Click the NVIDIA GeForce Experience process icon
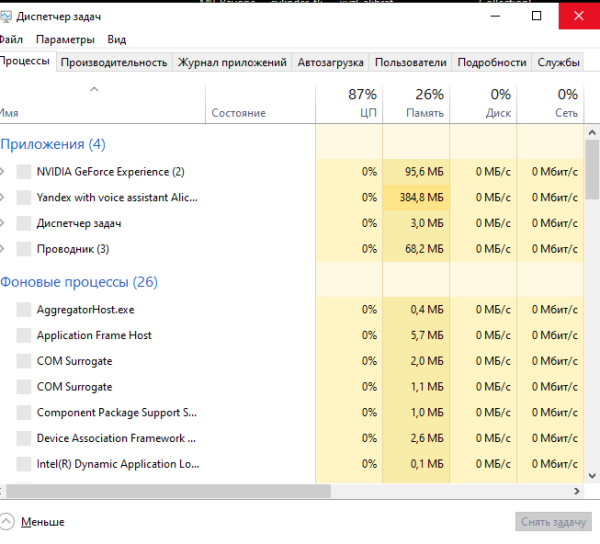The width and height of the screenshot is (600, 544). click(24, 172)
